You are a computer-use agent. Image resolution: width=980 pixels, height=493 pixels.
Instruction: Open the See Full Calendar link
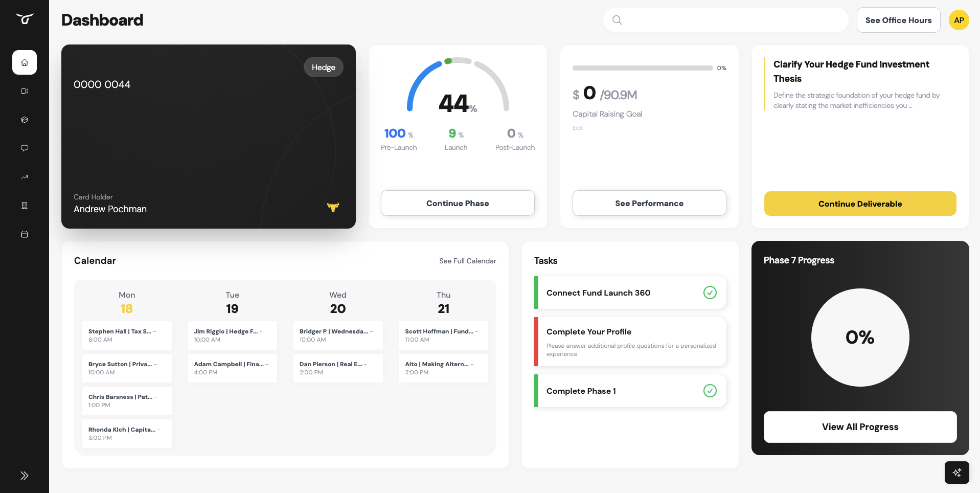[467, 261]
